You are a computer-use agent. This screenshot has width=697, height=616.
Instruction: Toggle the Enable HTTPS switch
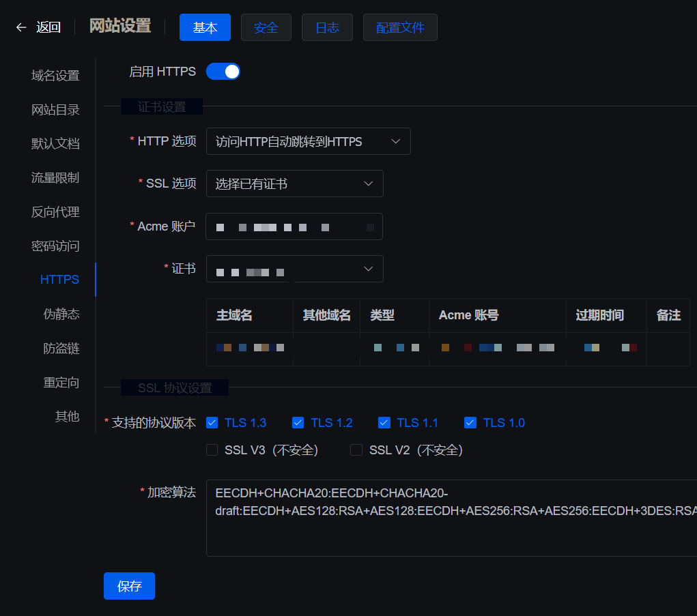[x=223, y=72]
